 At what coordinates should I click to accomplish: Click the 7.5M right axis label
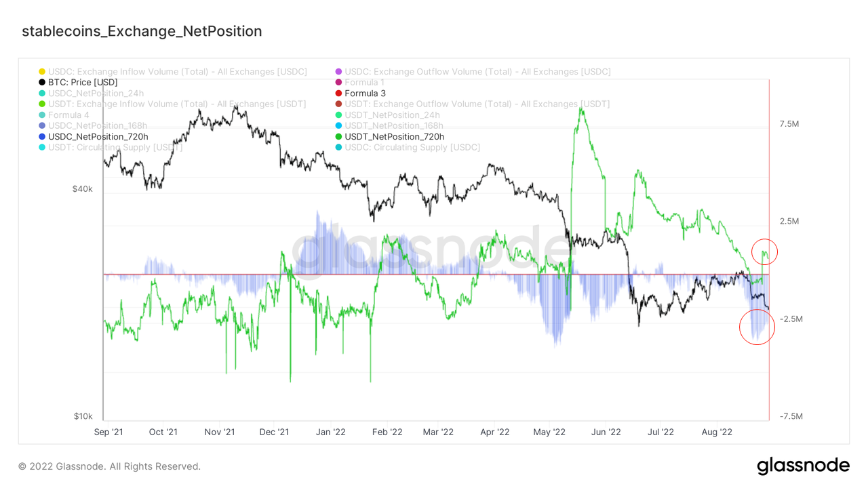click(x=791, y=124)
